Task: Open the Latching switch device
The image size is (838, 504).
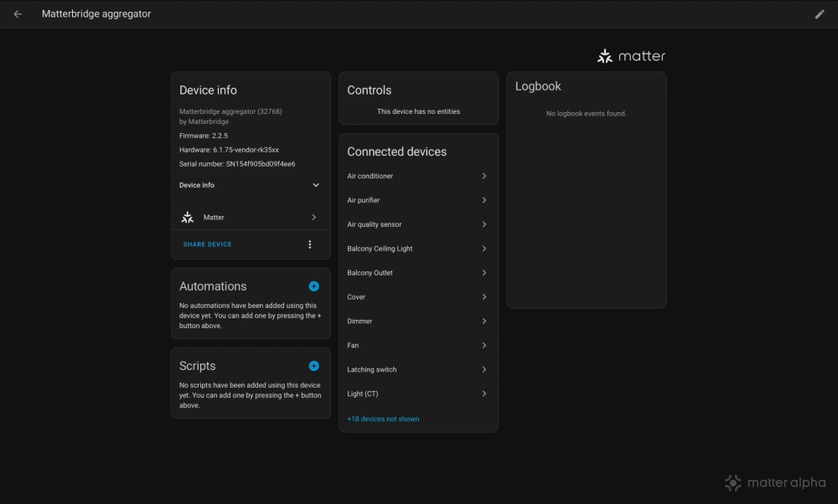Action: [x=372, y=370]
